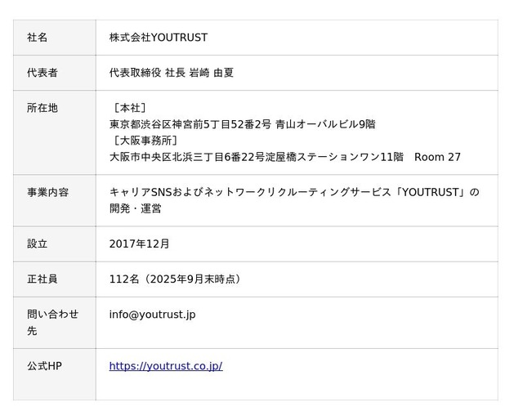
Task: Select the 株式会社YOUTRUST company name text
Action: coord(159,38)
